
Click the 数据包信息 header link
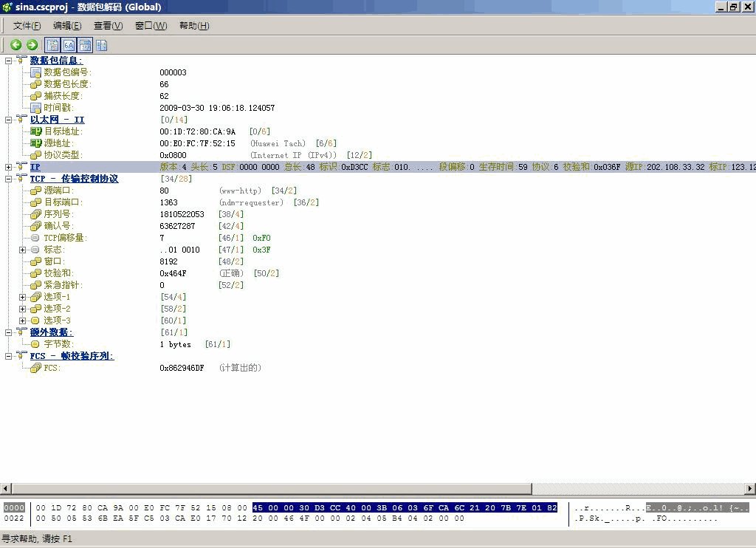pos(56,61)
